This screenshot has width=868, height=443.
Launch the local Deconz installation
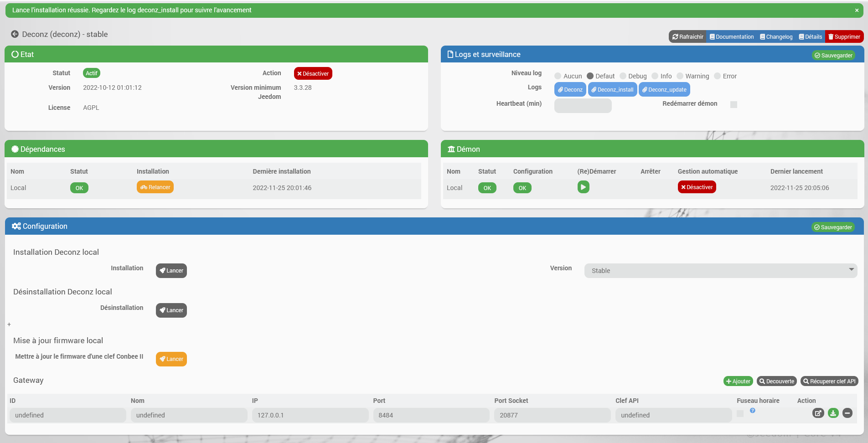coord(171,271)
